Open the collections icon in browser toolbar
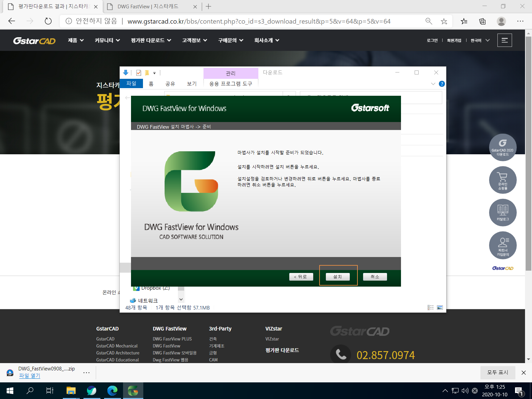The height and width of the screenshot is (399, 532). click(x=482, y=21)
